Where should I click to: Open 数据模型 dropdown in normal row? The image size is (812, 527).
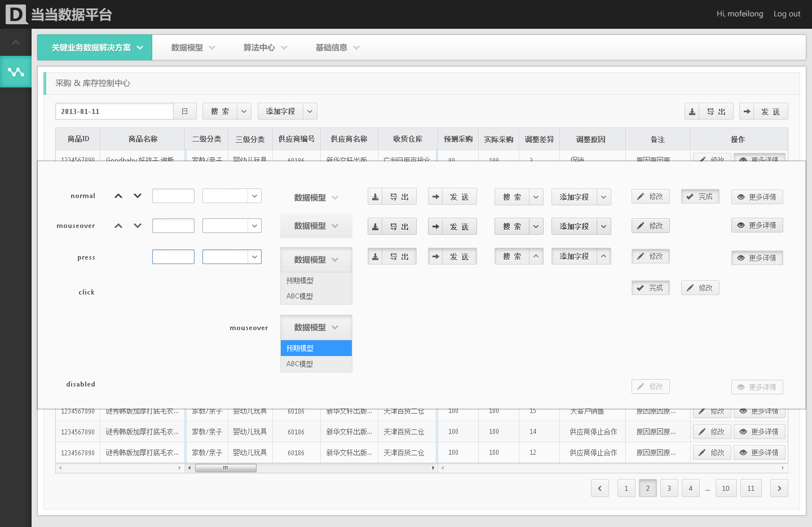(x=316, y=197)
